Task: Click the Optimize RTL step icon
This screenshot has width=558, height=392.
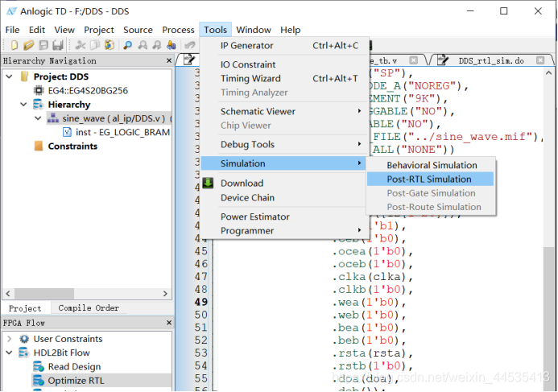Action: (39, 380)
